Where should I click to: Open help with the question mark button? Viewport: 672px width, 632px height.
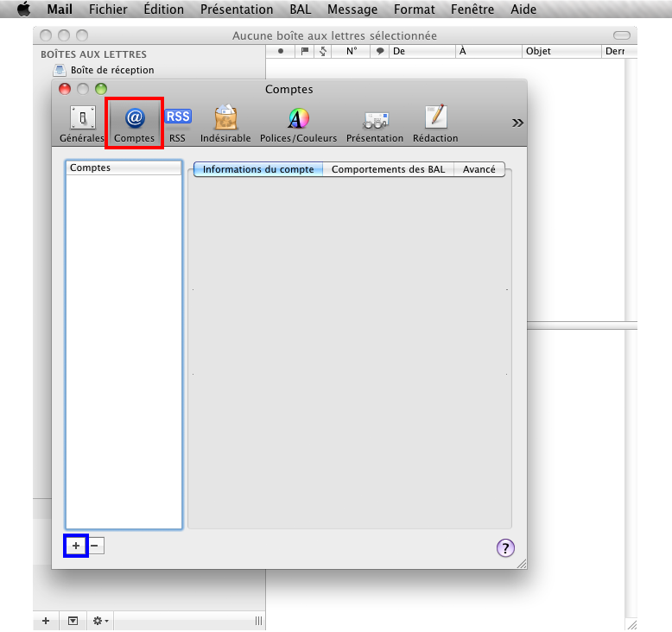click(505, 547)
